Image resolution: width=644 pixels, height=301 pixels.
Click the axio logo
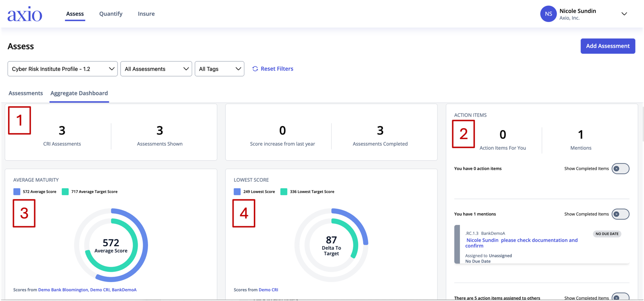pyautogui.click(x=25, y=14)
